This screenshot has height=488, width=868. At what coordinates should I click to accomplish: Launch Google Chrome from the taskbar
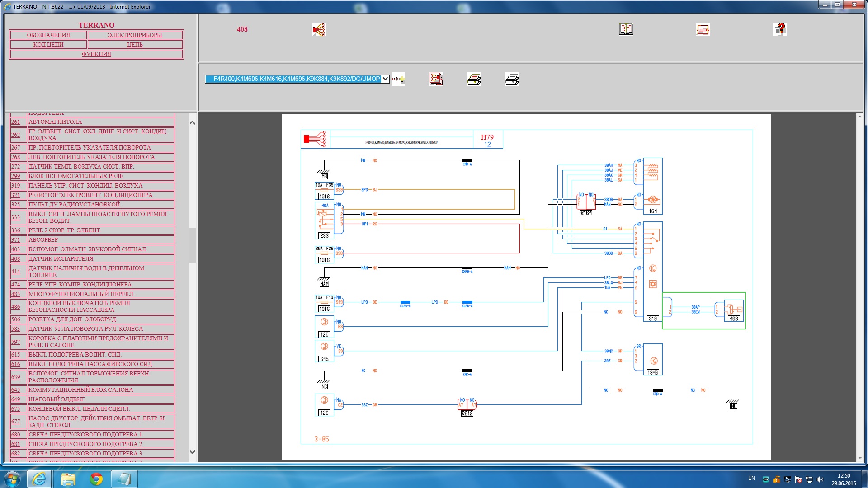point(96,479)
